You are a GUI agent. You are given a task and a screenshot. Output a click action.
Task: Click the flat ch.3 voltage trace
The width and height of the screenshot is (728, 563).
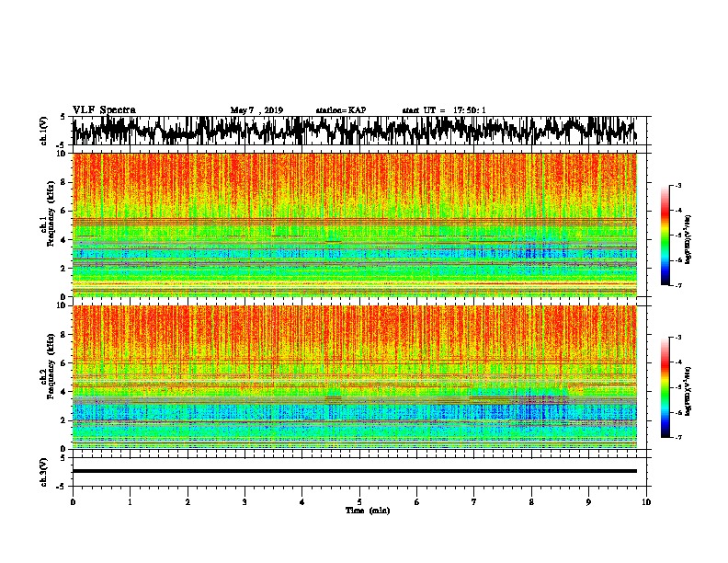click(354, 471)
